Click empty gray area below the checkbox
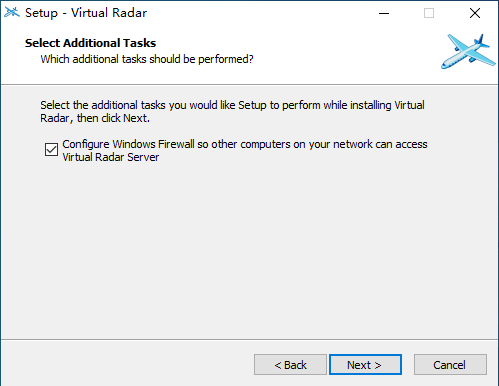 coord(249,250)
